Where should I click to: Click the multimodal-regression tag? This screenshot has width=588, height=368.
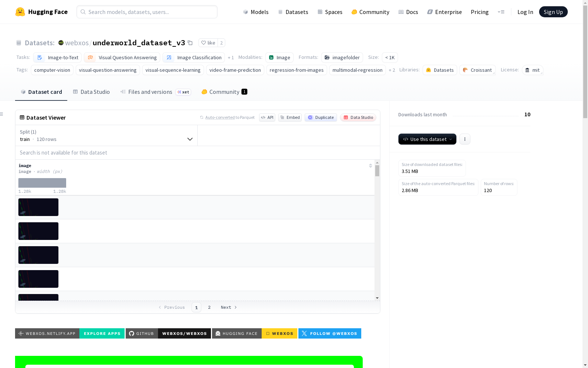pyautogui.click(x=358, y=70)
